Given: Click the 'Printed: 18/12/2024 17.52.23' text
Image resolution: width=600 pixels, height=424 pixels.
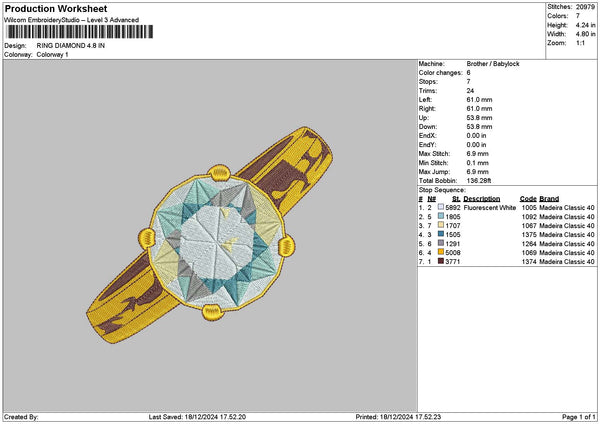Looking at the screenshot, I should (398, 417).
